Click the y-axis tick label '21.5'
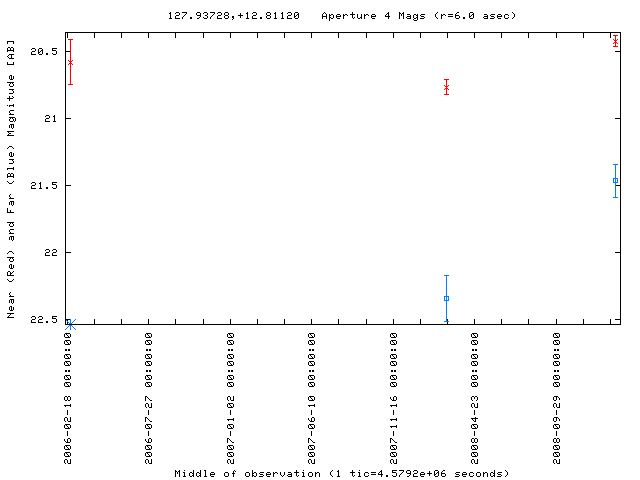 pyautogui.click(x=44, y=185)
